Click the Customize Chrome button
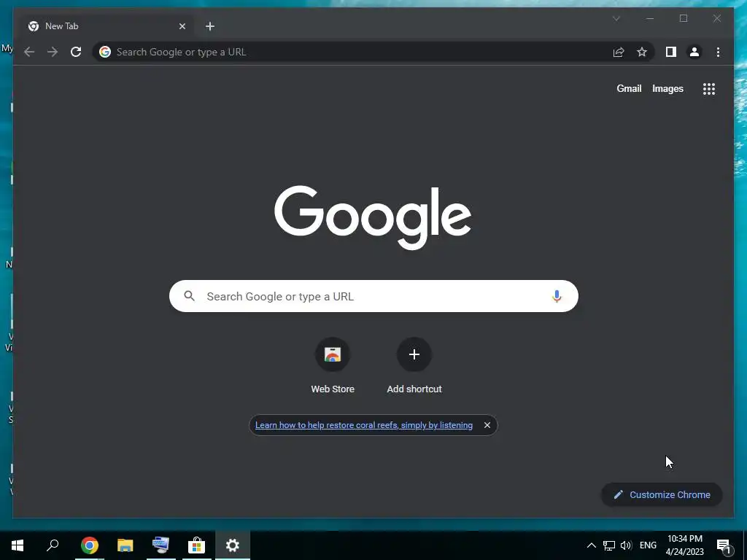This screenshot has height=560, width=747. [662, 495]
